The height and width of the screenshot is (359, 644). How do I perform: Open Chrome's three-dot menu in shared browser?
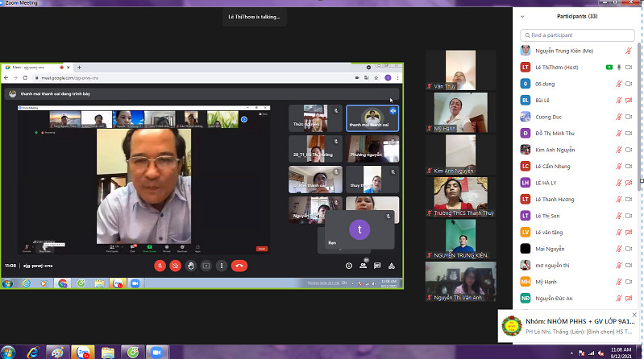pyautogui.click(x=397, y=78)
